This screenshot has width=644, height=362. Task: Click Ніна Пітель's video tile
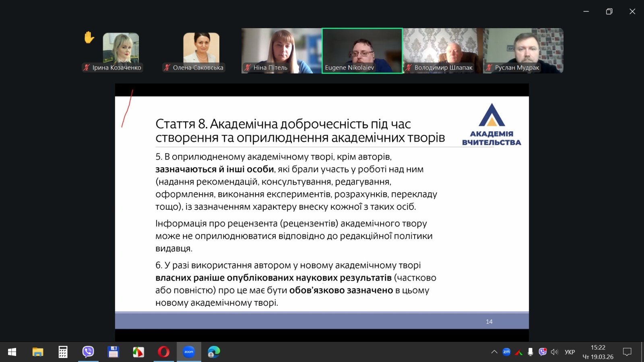pos(281,50)
